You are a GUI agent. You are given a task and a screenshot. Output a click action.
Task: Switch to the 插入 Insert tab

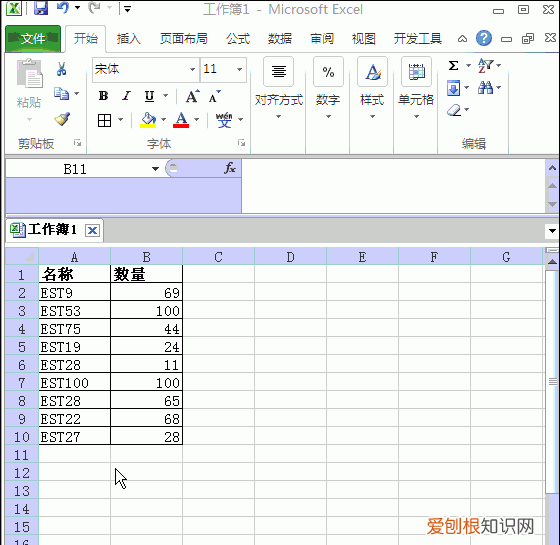click(x=128, y=39)
